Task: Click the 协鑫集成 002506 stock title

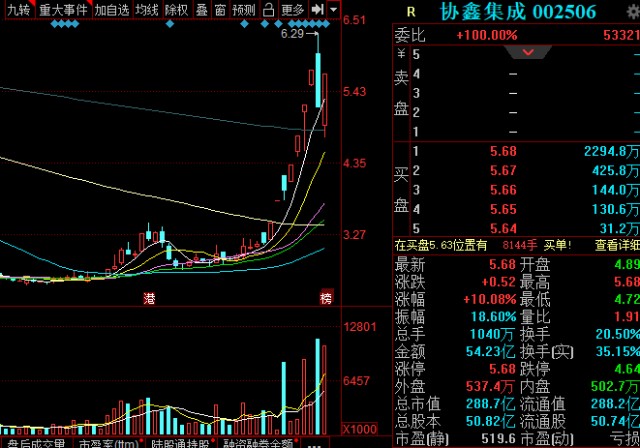Action: pos(518,12)
